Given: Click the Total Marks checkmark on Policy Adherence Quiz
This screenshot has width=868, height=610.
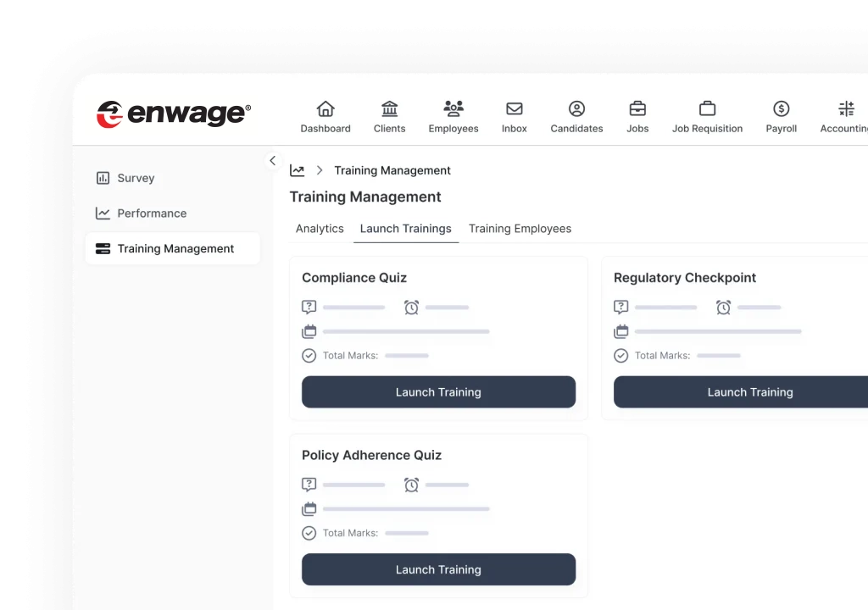Looking at the screenshot, I should (309, 533).
